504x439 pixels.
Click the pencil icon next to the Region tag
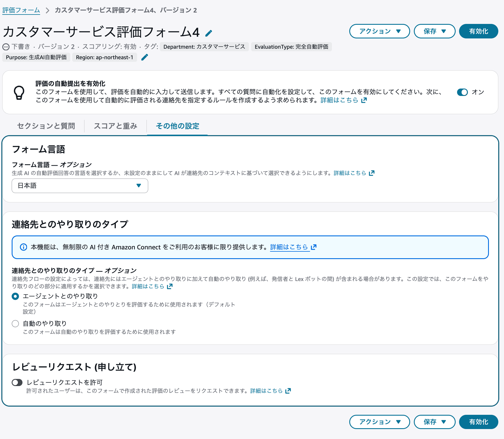click(x=145, y=57)
